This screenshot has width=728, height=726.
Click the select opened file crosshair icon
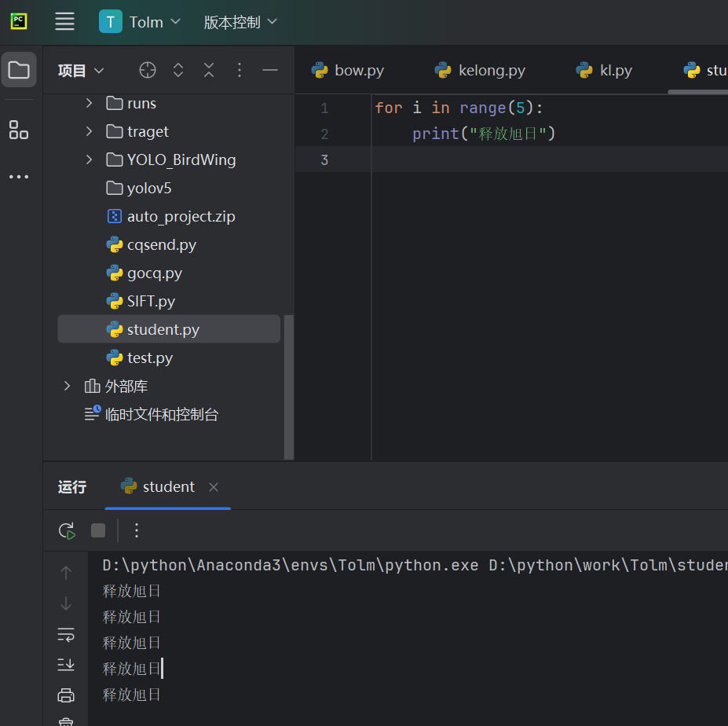click(148, 71)
